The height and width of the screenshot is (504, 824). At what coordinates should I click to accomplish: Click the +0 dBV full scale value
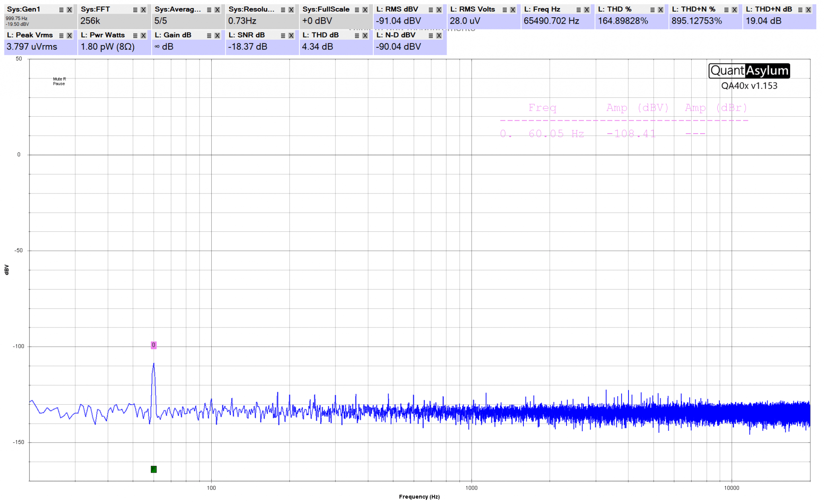coord(317,21)
